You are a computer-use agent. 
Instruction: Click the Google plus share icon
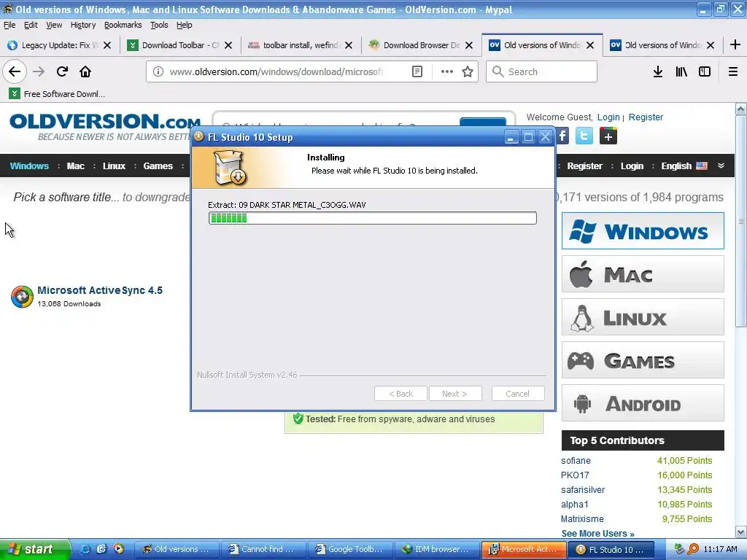pos(608,136)
